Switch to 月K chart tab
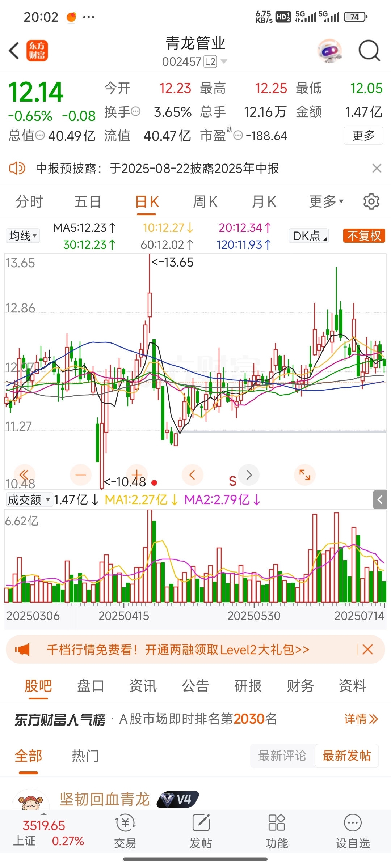Image resolution: width=391 pixels, height=868 pixels. [264, 201]
